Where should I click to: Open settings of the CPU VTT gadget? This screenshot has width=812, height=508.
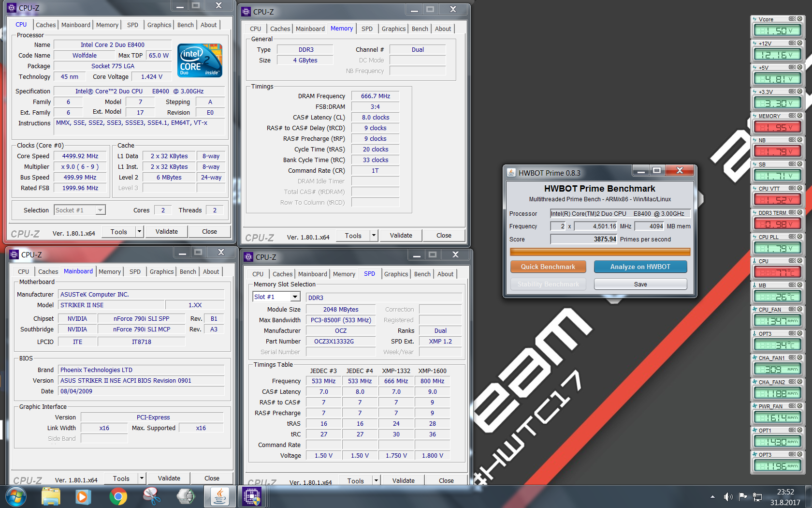[792, 188]
